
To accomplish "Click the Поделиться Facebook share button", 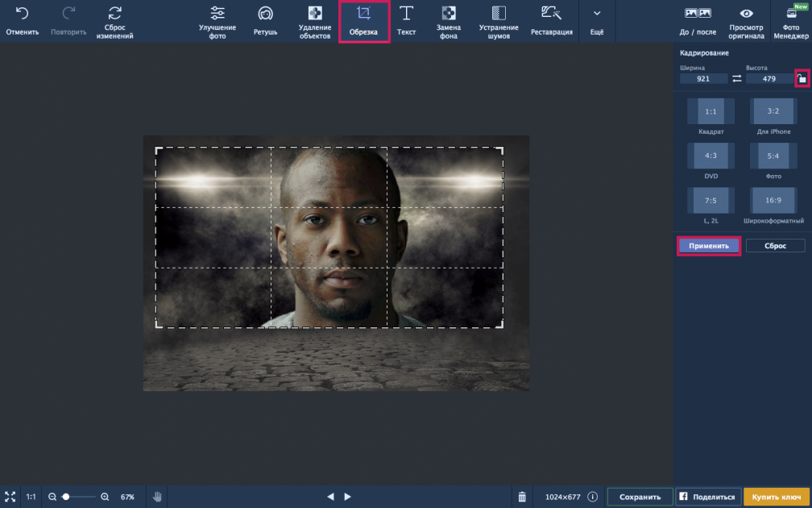I will pos(707,497).
